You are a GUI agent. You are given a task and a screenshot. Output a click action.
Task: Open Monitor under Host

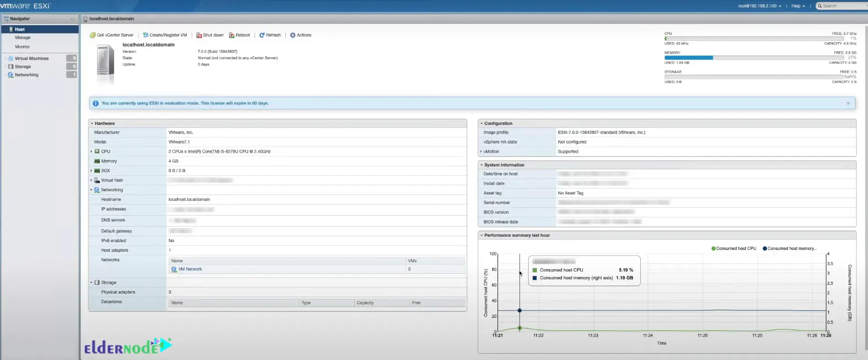click(x=22, y=47)
